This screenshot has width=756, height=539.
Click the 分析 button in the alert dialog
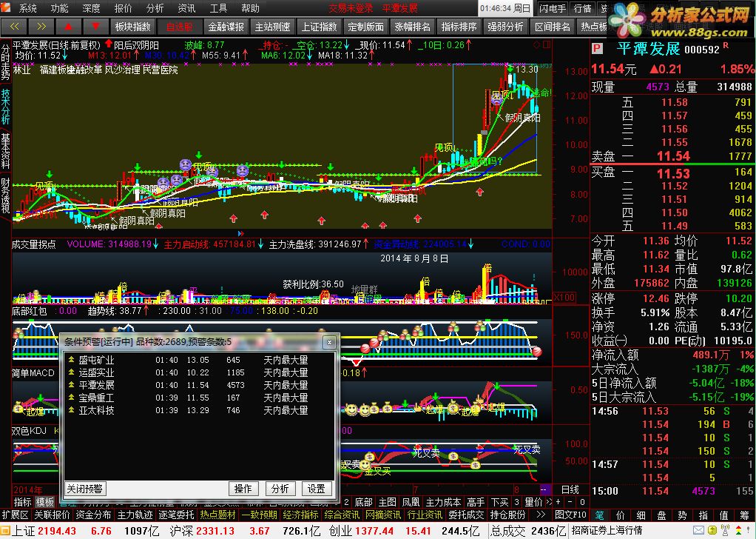coord(280,489)
